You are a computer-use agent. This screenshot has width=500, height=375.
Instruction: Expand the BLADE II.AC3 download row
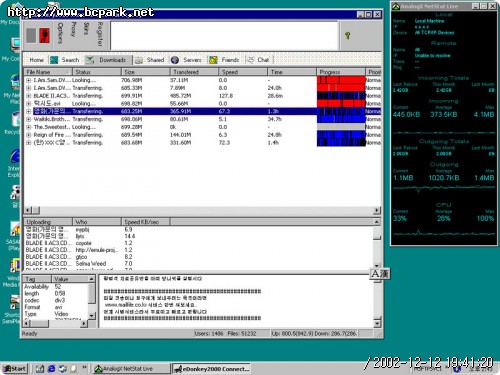pyautogui.click(x=29, y=96)
